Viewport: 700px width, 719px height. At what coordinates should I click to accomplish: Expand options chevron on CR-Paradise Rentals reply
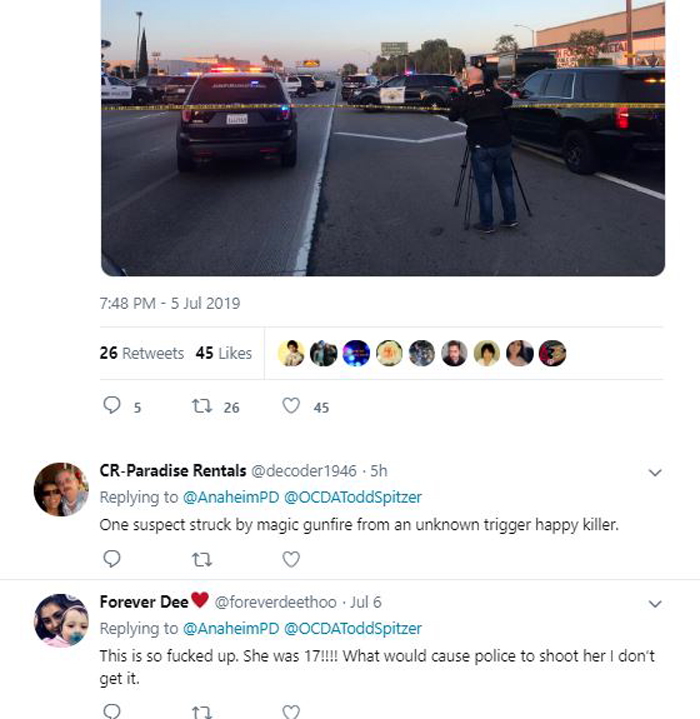click(x=655, y=472)
